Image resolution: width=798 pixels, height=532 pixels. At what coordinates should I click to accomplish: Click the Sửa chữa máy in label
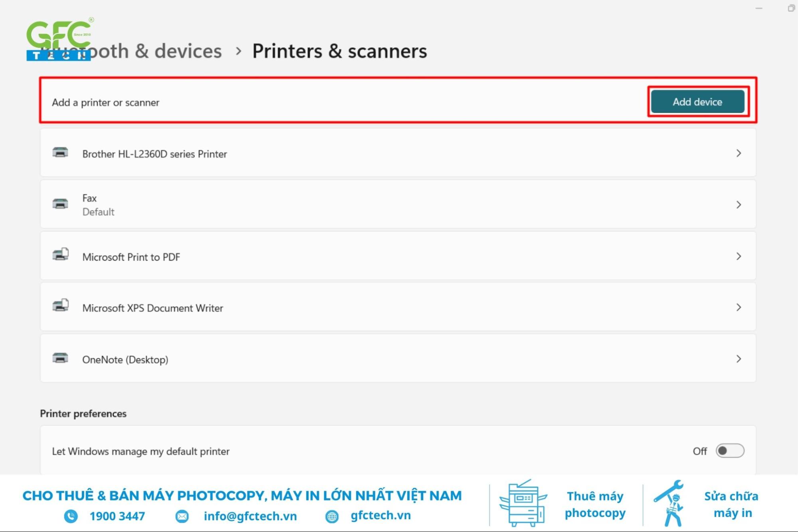(x=731, y=504)
